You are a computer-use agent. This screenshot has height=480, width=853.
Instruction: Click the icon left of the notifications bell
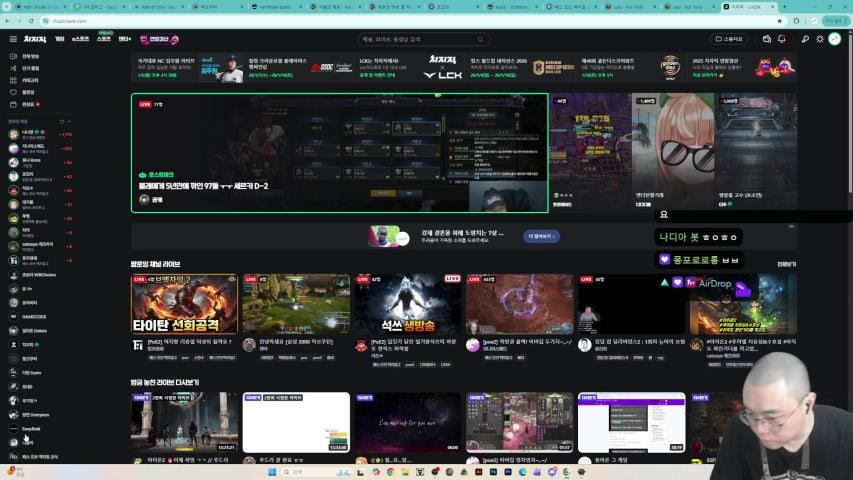[x=767, y=39]
